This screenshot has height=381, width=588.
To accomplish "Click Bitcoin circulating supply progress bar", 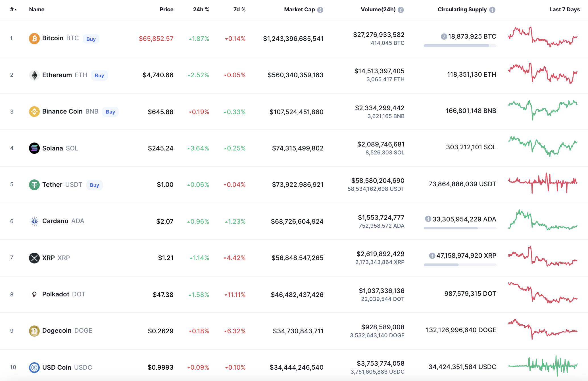I will [460, 46].
